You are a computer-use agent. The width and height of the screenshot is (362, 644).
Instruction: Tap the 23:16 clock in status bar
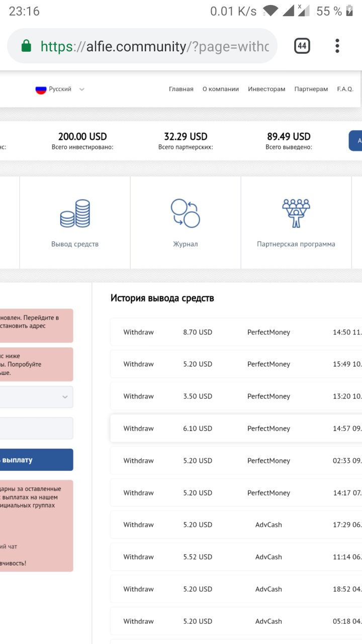pos(24,11)
